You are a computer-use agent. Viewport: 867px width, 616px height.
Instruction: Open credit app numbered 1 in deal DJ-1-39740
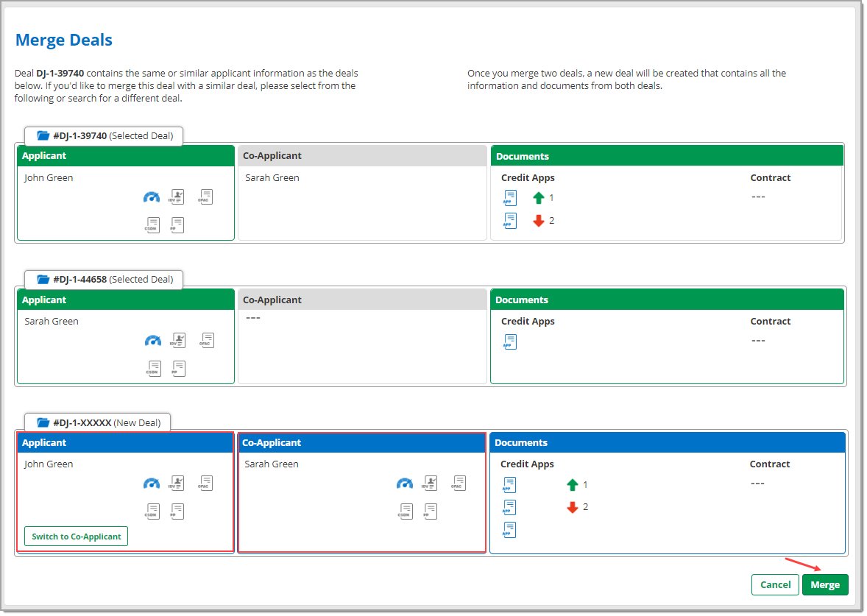pyautogui.click(x=510, y=198)
